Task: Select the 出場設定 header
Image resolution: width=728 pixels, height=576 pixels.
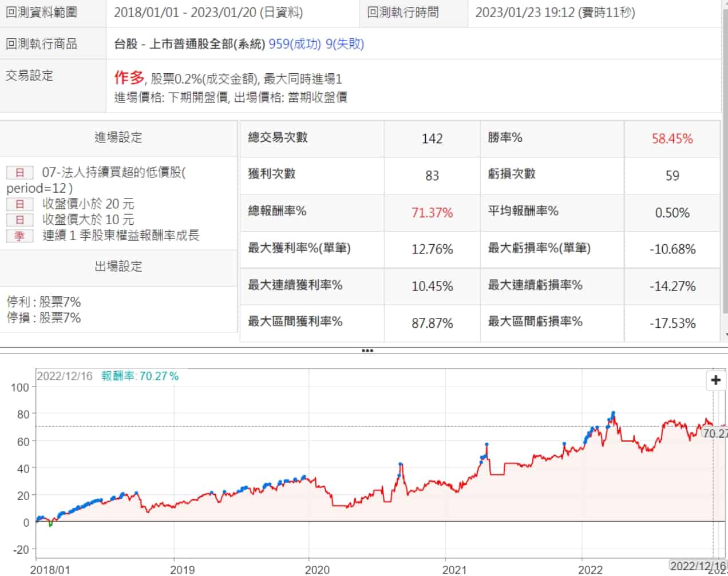Action: click(x=118, y=267)
